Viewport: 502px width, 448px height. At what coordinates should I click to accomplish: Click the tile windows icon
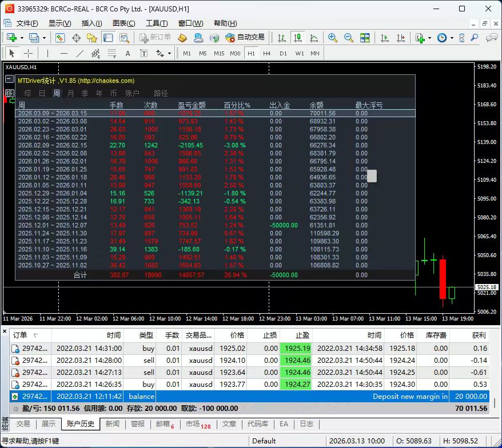tap(364, 38)
